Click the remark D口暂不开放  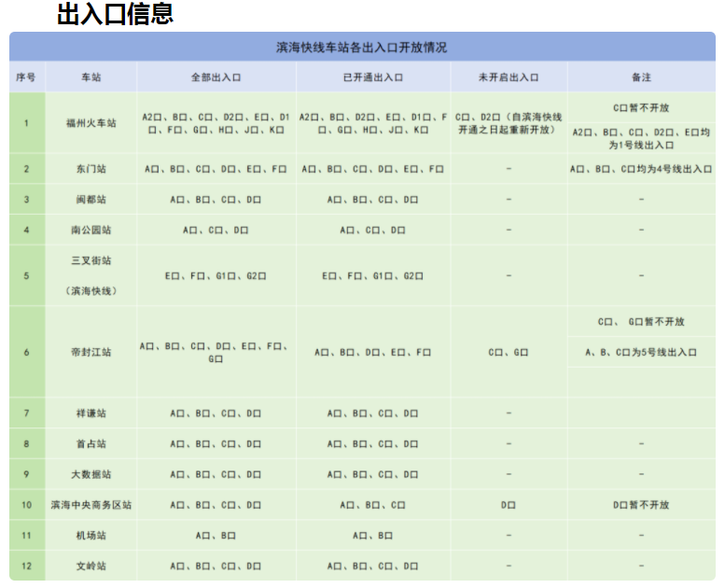(640, 505)
